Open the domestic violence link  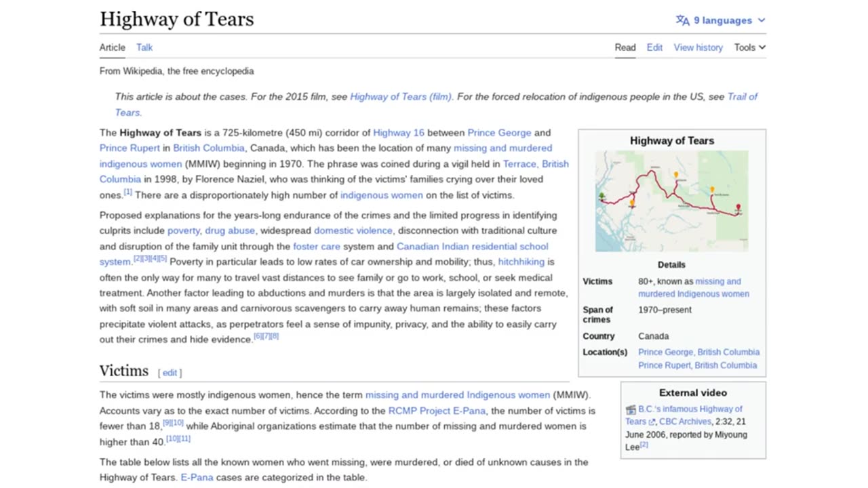[353, 231]
